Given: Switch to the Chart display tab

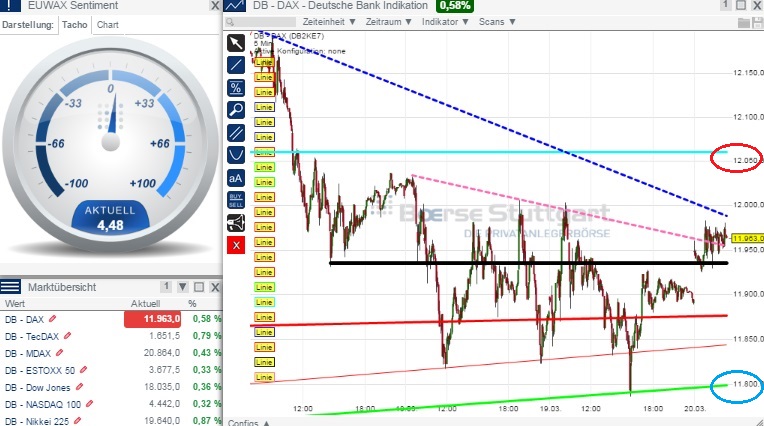Looking at the screenshot, I should [107, 25].
